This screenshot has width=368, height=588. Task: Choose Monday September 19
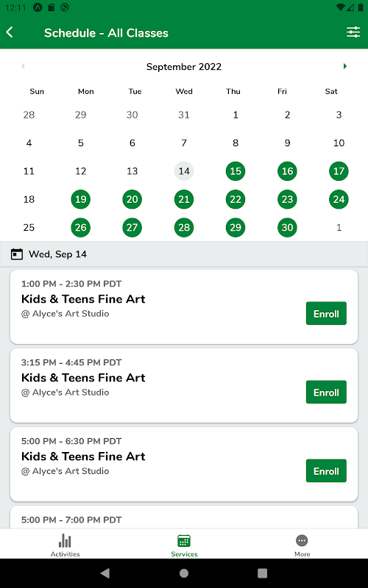(x=81, y=199)
